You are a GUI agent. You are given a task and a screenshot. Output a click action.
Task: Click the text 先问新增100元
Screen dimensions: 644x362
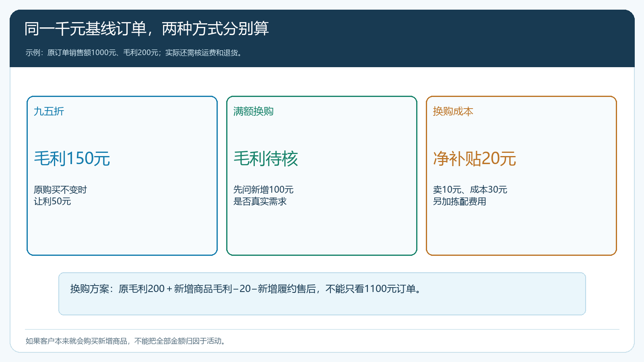[263, 190]
